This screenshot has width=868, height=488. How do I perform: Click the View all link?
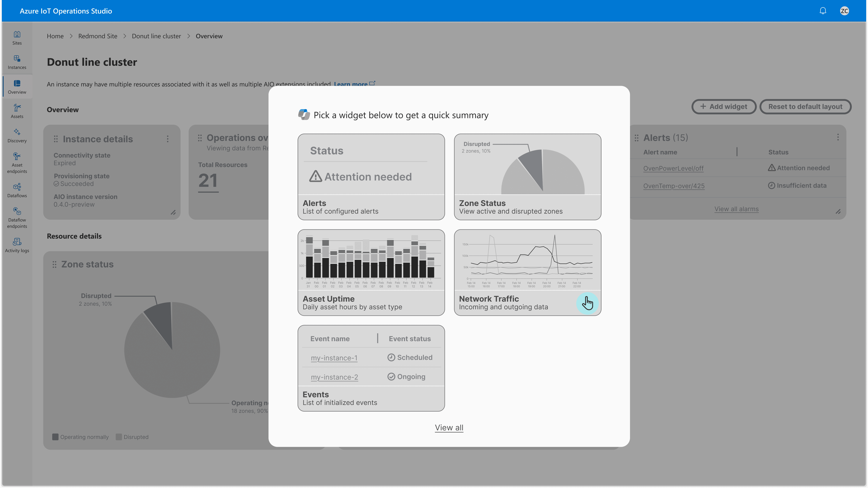pos(449,427)
